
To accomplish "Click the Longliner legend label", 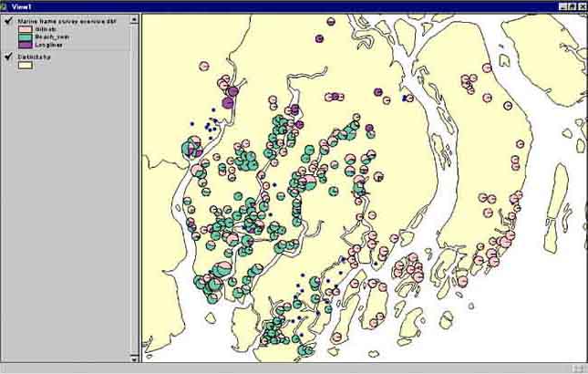I will click(x=47, y=44).
